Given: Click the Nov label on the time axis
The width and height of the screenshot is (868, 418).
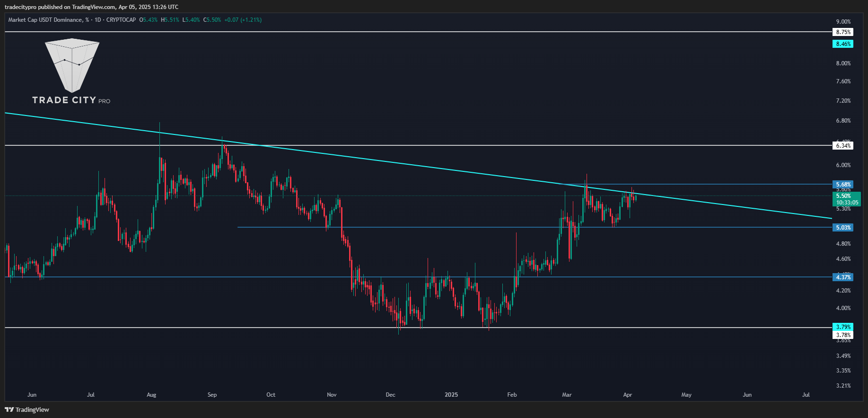Looking at the screenshot, I should [x=332, y=395].
